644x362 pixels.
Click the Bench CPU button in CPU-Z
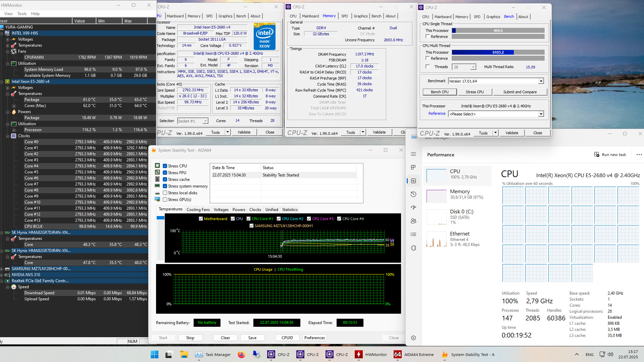pos(439,92)
